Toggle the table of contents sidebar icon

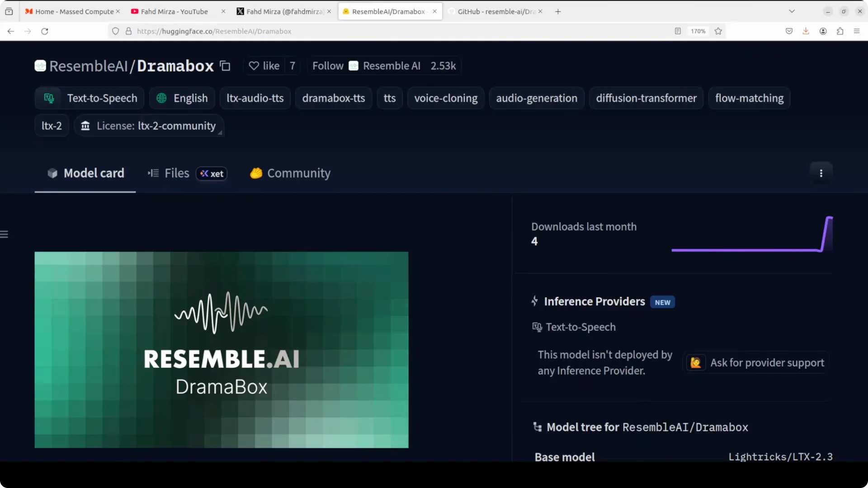point(5,234)
